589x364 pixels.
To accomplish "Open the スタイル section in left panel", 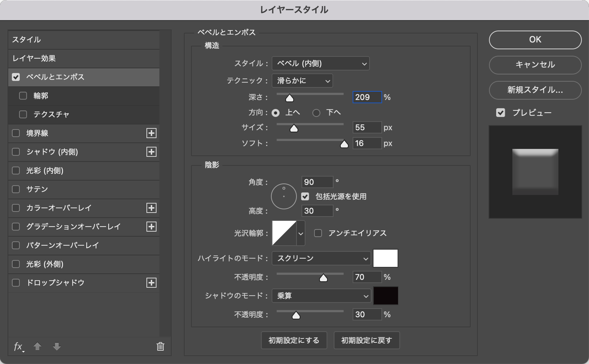I will (x=83, y=40).
